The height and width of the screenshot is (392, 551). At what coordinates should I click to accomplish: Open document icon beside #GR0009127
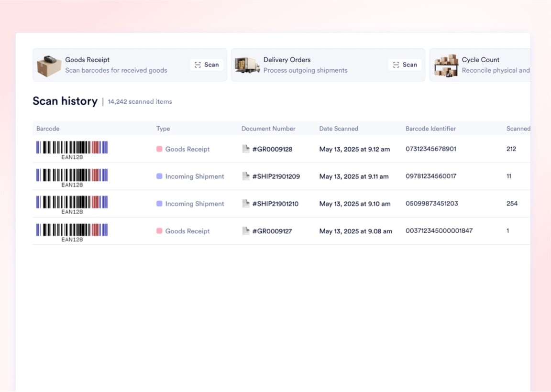[246, 231]
